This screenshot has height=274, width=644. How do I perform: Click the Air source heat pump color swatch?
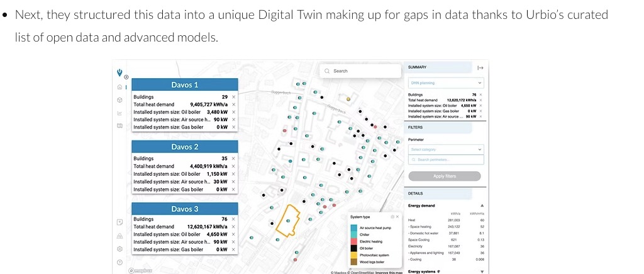(x=354, y=227)
